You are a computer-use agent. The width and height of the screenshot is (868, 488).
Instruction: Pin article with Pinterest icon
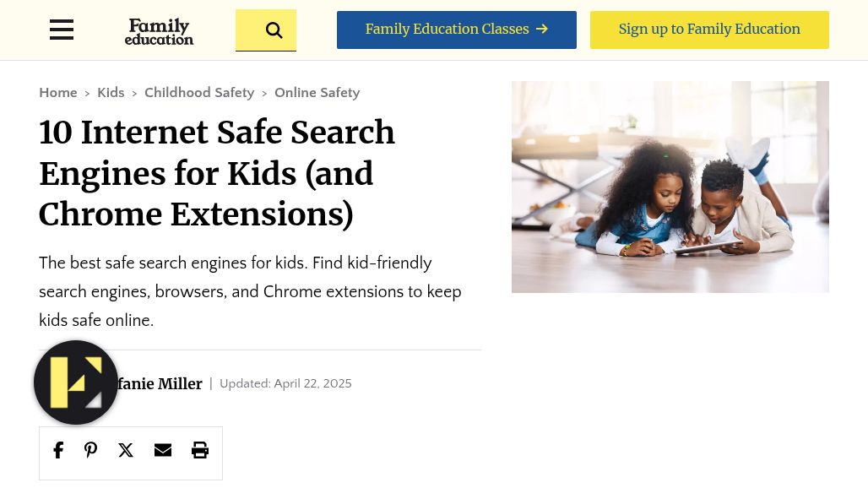(x=91, y=450)
